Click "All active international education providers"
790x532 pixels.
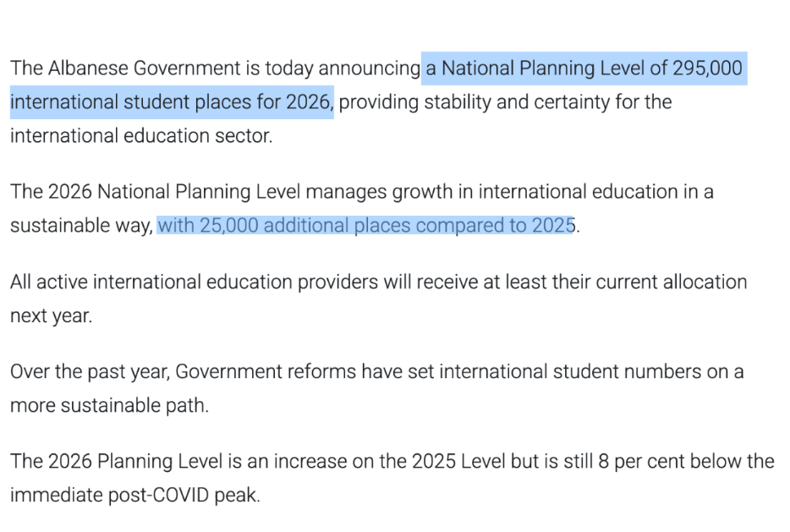[x=193, y=282]
